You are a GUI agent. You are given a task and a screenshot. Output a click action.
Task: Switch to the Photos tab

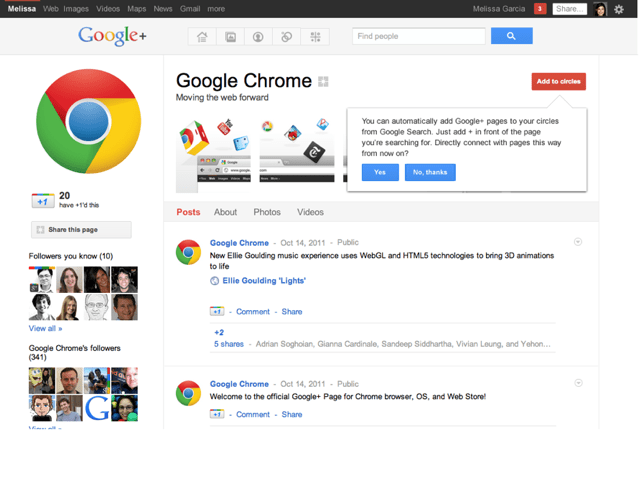click(267, 212)
